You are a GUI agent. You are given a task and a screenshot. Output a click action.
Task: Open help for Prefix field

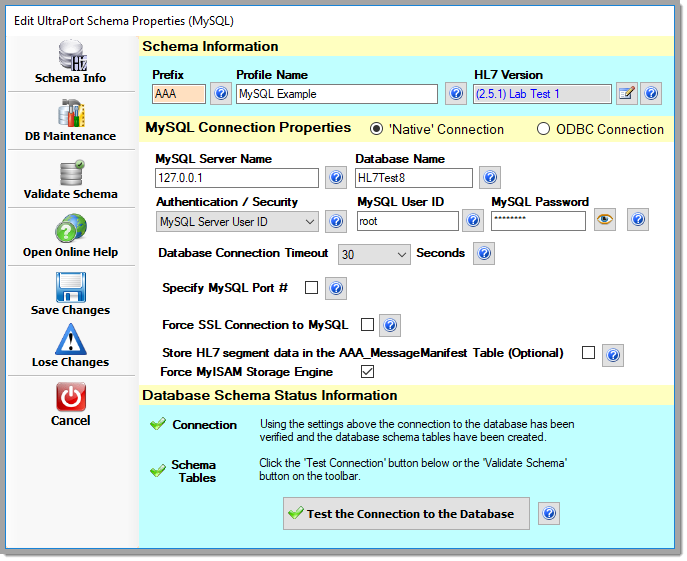221,93
